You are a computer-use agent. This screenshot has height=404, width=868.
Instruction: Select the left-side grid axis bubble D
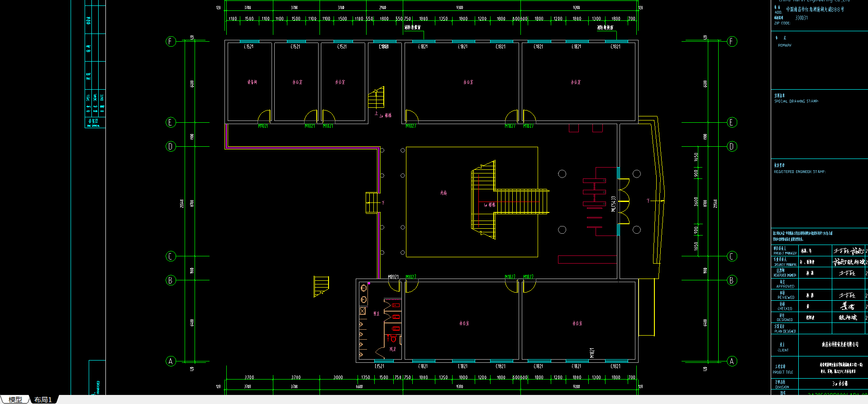(171, 146)
